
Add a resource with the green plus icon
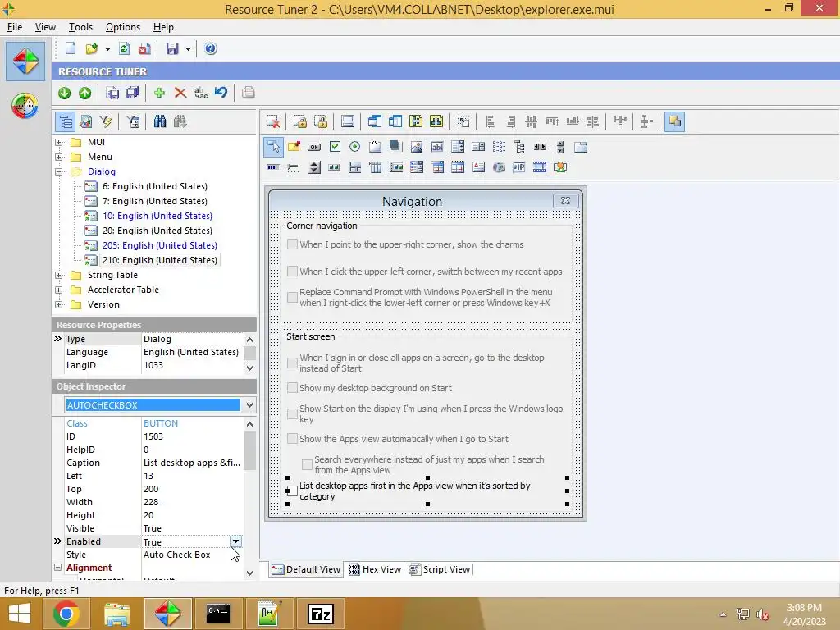point(159,93)
